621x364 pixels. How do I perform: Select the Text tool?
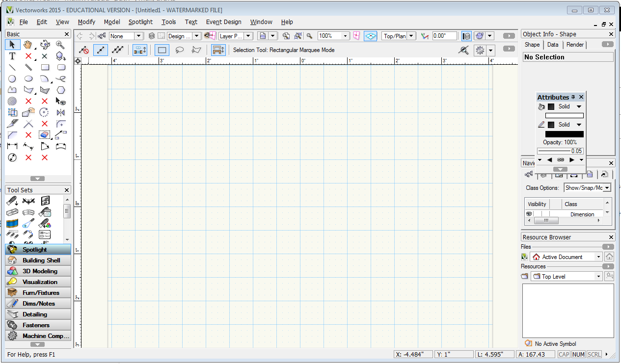click(12, 56)
